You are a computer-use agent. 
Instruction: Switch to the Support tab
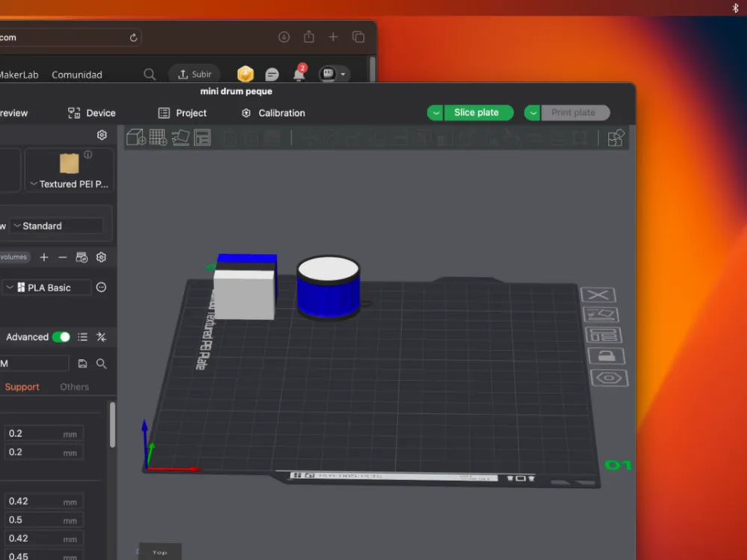pos(22,387)
